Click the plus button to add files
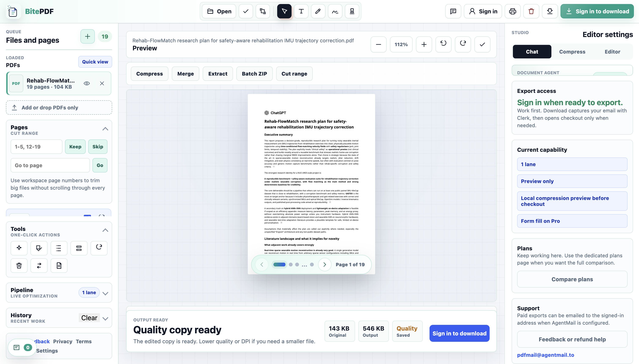This screenshot has width=639, height=364. 87,36
